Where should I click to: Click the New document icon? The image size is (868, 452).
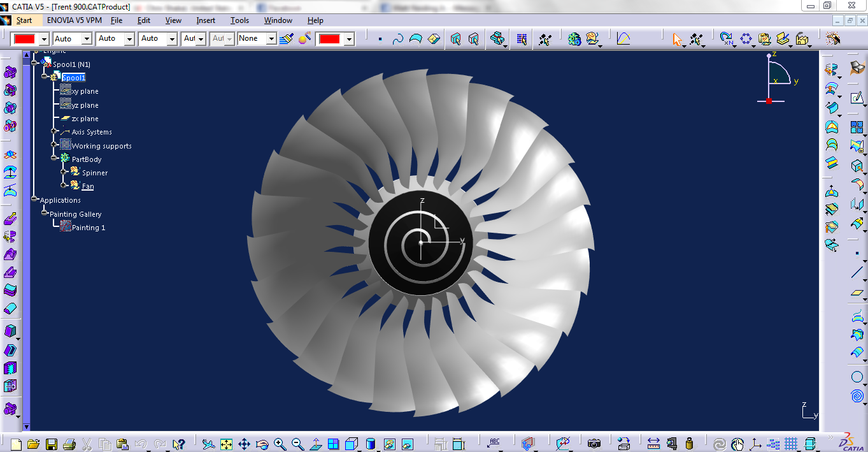coord(16,444)
